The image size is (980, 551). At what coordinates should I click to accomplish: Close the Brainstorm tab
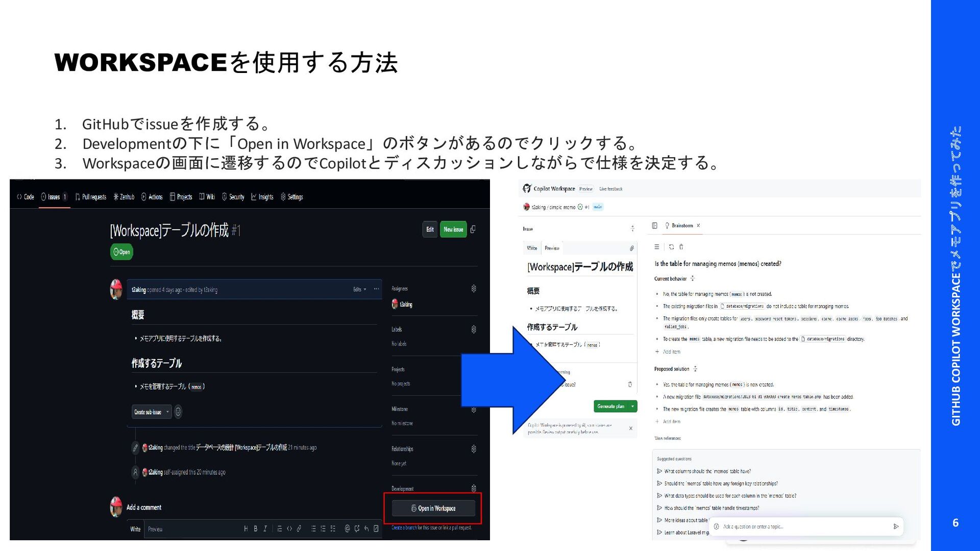click(698, 226)
